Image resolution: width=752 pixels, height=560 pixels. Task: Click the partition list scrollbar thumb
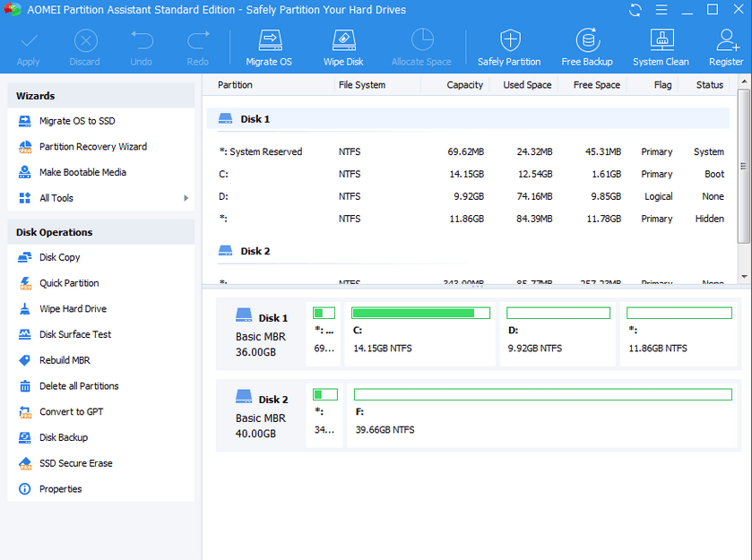744,166
